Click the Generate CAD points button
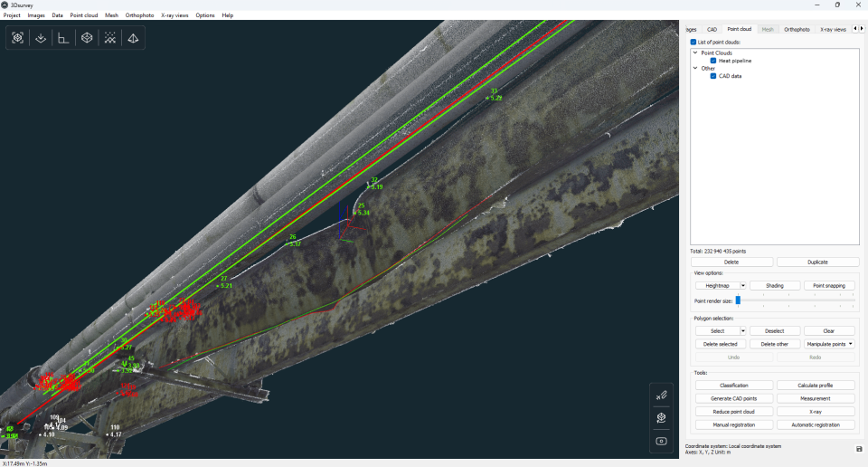 pos(734,398)
